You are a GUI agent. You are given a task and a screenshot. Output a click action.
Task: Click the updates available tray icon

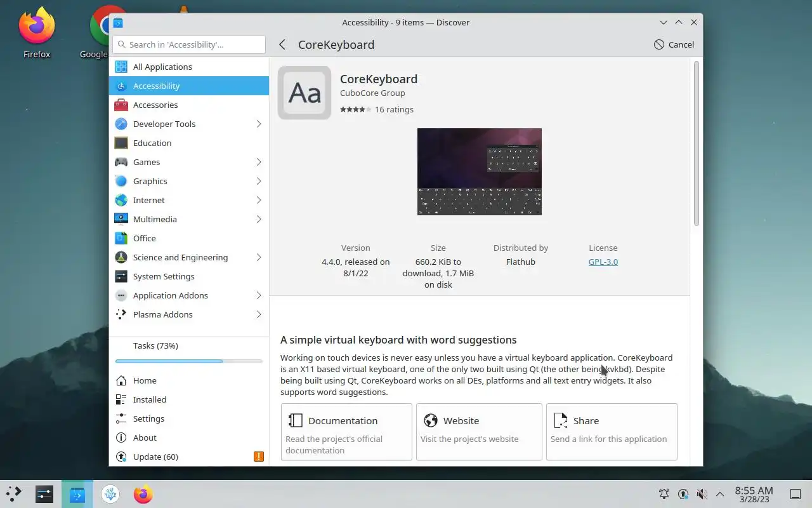[683, 494]
